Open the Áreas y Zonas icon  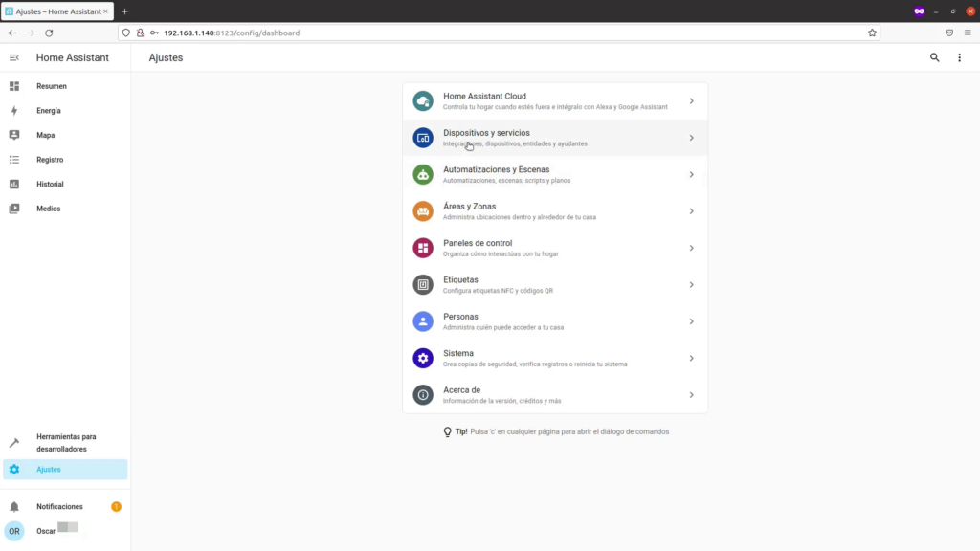[x=422, y=210]
